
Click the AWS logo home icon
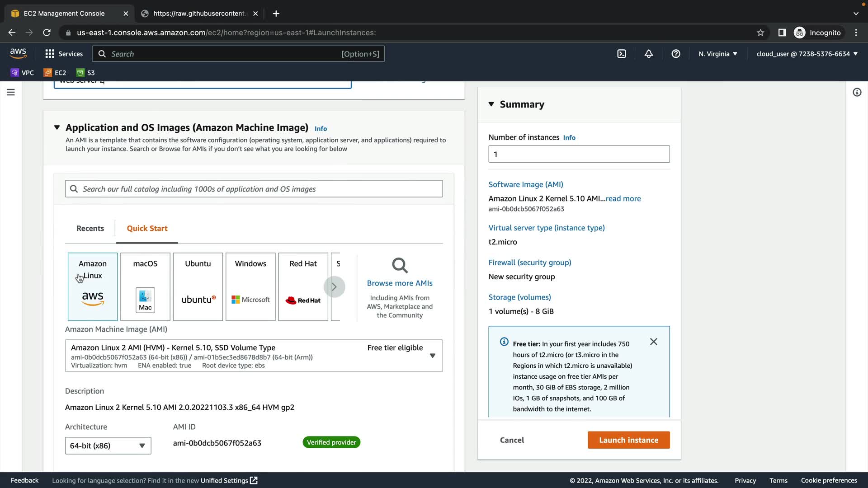click(x=18, y=53)
